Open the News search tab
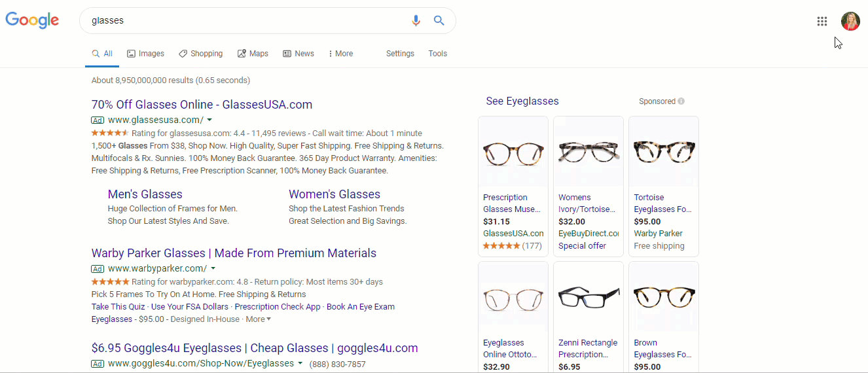 tap(298, 54)
